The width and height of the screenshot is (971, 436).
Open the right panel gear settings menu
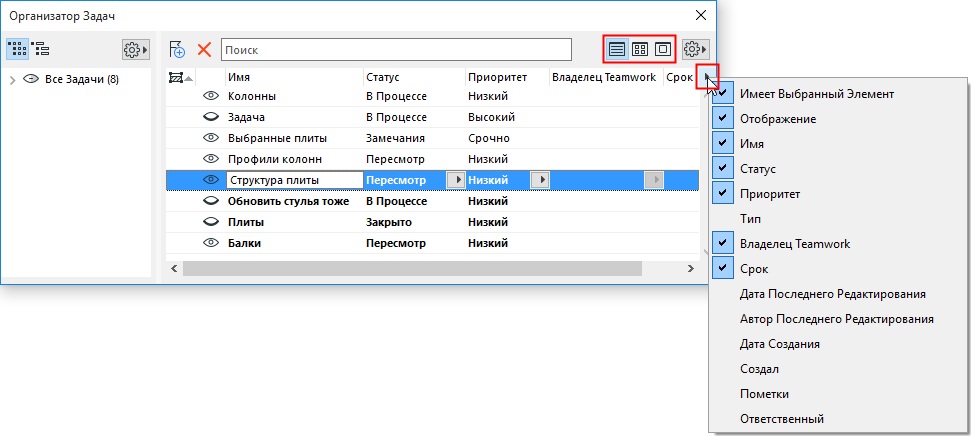tap(695, 49)
